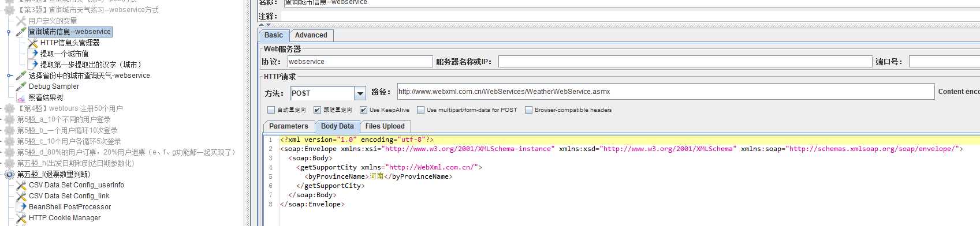Click the 查询城市信息--webservice sampler pipette icon
This screenshot has width=980, height=226.
pyautogui.click(x=21, y=32)
